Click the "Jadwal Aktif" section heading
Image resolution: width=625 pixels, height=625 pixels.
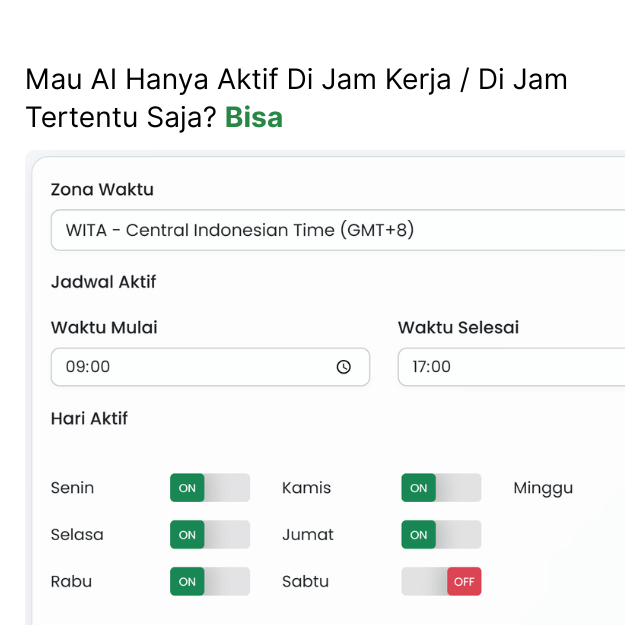pos(103,282)
